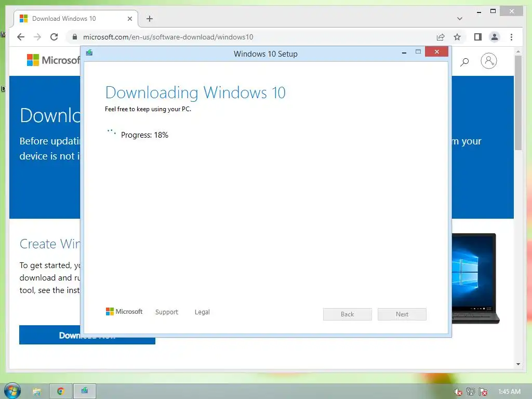Select the Download Windows 10 tab
Image resolution: width=532 pixels, height=399 pixels.
pos(76,19)
